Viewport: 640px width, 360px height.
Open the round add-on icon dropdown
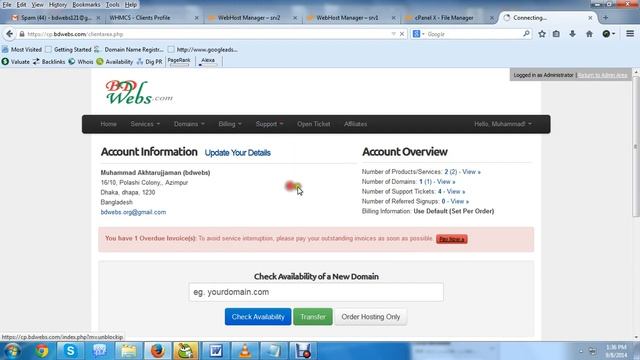pos(609,34)
